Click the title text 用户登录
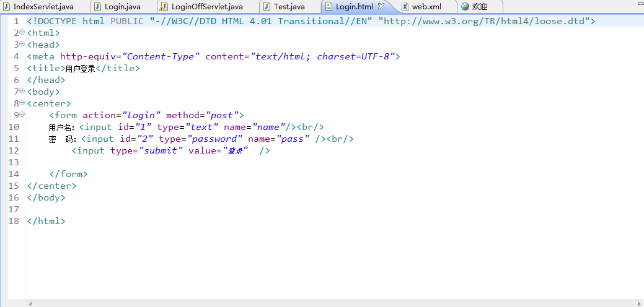 81,69
